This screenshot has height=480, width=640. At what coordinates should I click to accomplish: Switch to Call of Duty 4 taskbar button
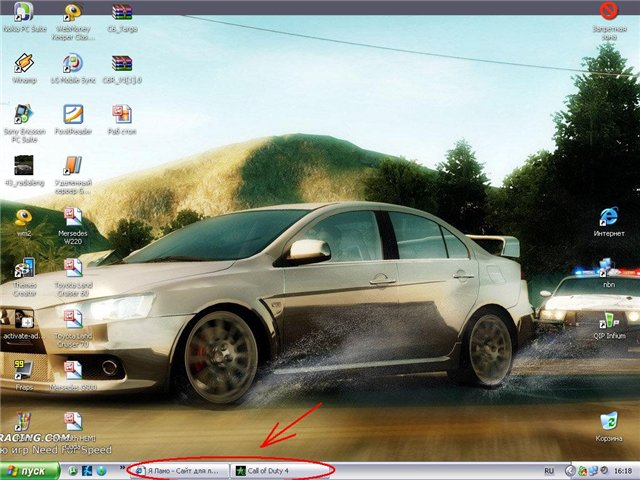coord(282,471)
